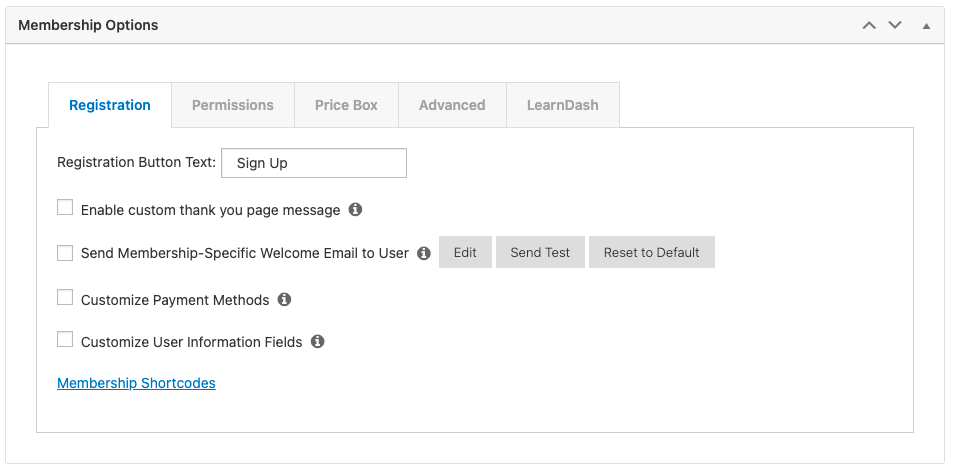Click info icon beside custom thank you message
958x473 pixels.
[355, 210]
